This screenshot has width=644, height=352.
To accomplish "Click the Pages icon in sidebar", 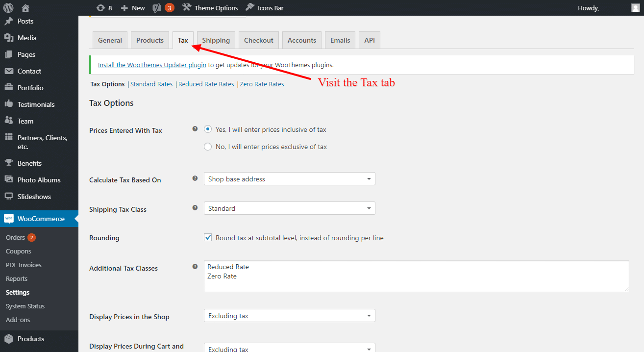I will click(9, 54).
